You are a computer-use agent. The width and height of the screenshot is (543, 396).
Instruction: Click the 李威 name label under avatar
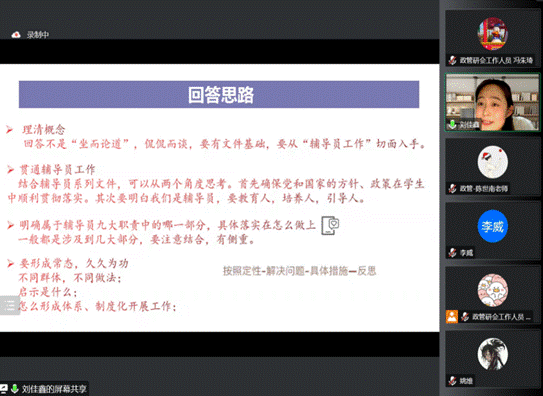466,253
